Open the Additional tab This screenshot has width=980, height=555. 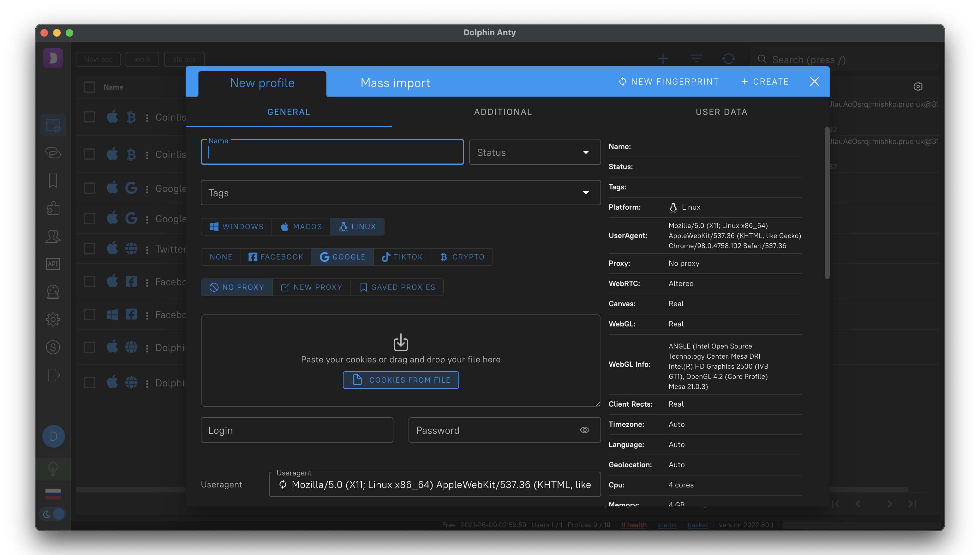[x=503, y=112]
